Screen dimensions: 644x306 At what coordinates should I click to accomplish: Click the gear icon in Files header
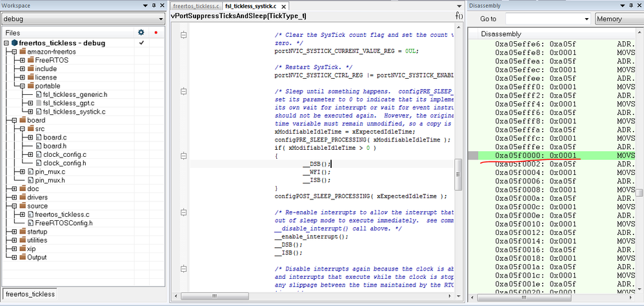tap(141, 32)
